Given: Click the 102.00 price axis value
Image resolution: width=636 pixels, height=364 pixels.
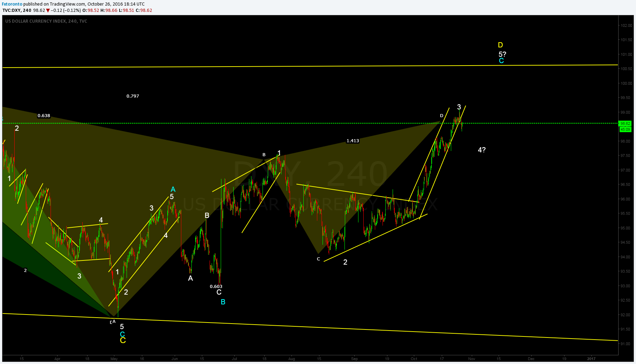Looking at the screenshot, I should point(626,25).
